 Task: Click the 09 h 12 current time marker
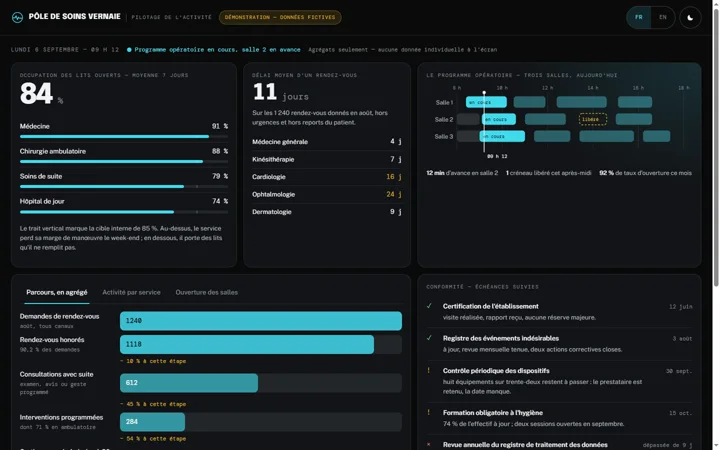pos(497,157)
